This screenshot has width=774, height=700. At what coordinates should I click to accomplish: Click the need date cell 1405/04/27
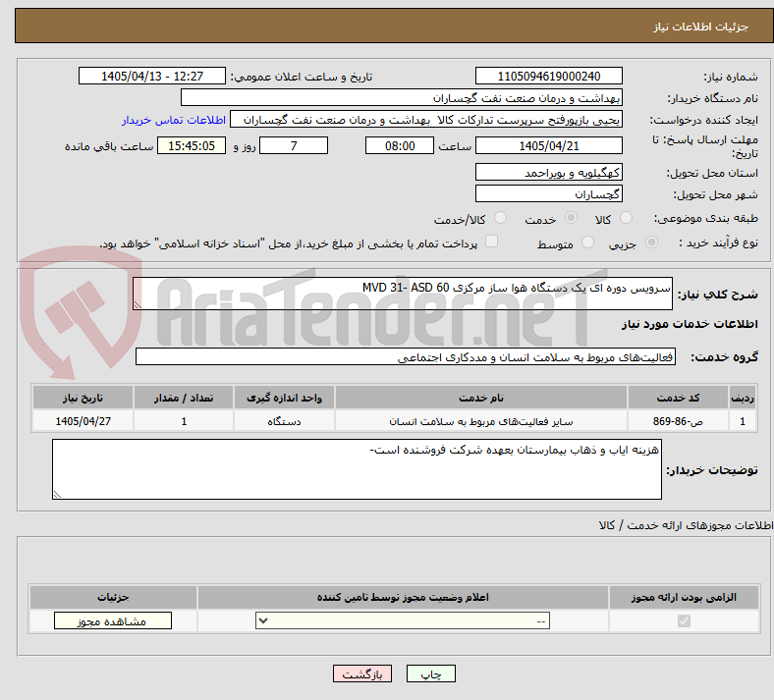83,421
